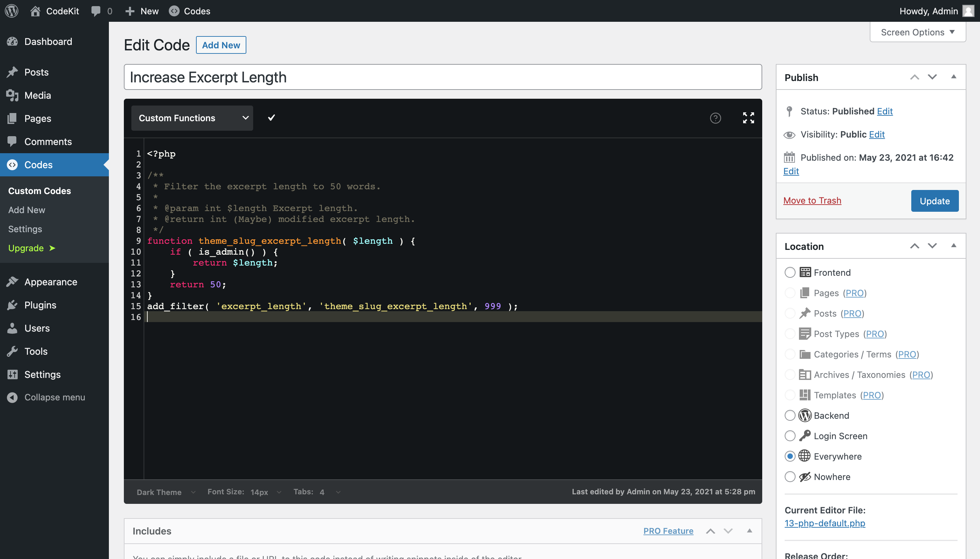Click the Frontend location radio icon
Screen dimensions: 980x559
point(789,272)
